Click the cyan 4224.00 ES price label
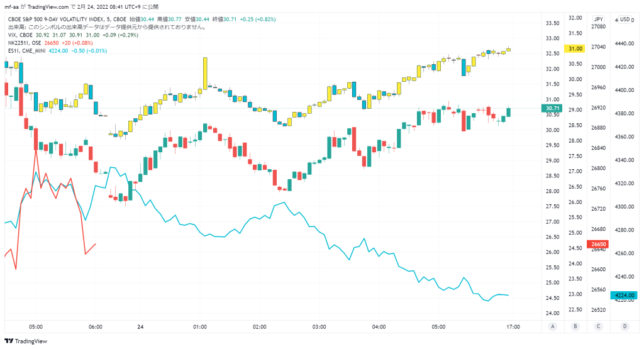This screenshot has width=644, height=349. click(x=625, y=295)
